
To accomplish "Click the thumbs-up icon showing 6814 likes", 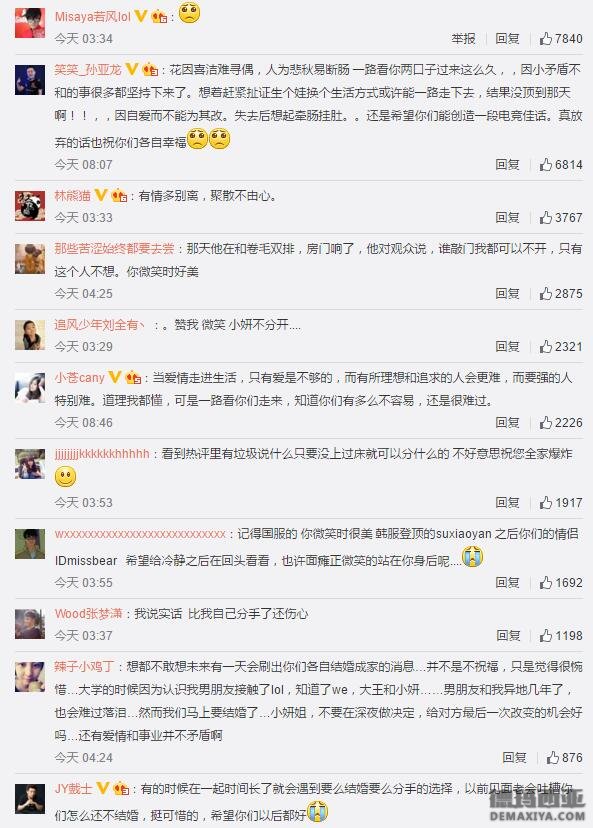I will [x=545, y=165].
